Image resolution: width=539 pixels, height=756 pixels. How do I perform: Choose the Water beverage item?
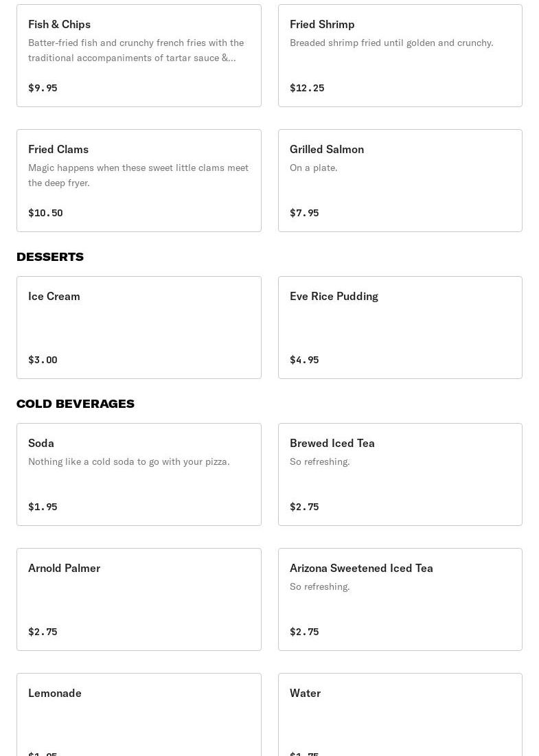pyautogui.click(x=400, y=714)
